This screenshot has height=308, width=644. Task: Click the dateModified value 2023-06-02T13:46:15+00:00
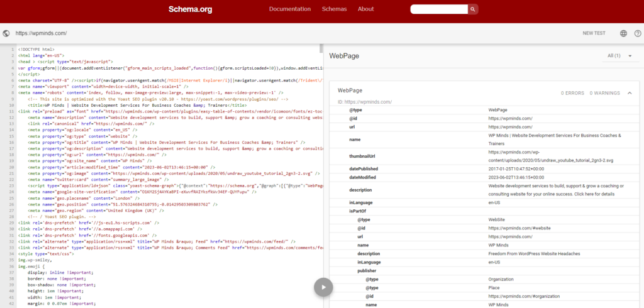516,177
